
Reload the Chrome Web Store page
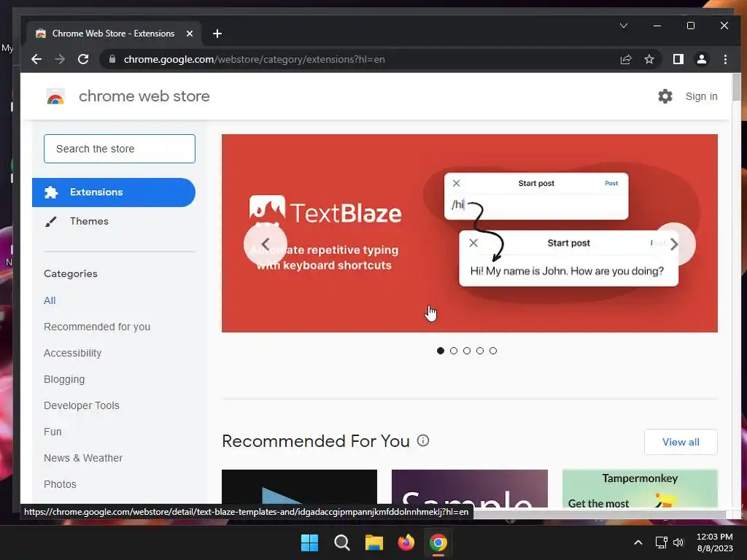(x=83, y=59)
